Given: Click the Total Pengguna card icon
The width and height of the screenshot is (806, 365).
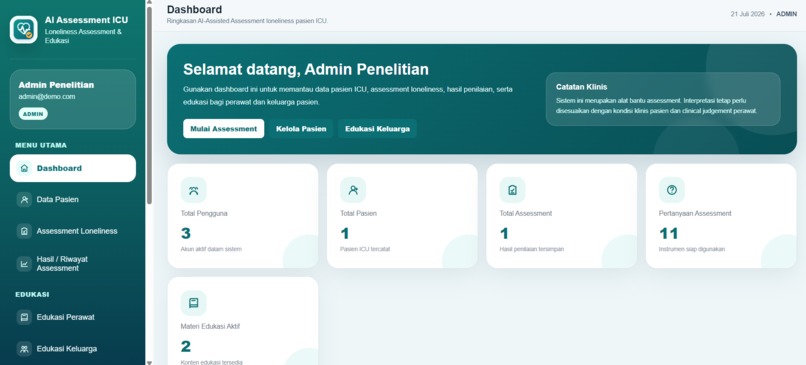Looking at the screenshot, I should 193,190.
